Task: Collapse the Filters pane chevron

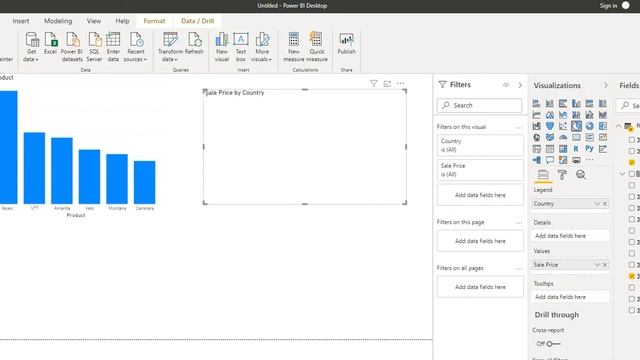Action: tap(520, 85)
